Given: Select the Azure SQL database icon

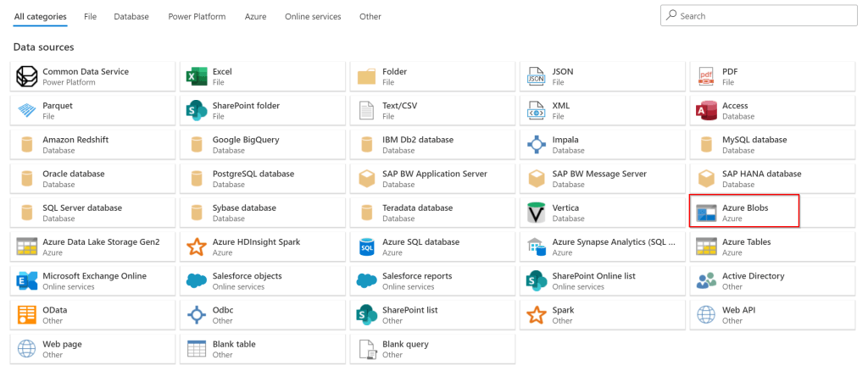Looking at the screenshot, I should [x=366, y=247].
